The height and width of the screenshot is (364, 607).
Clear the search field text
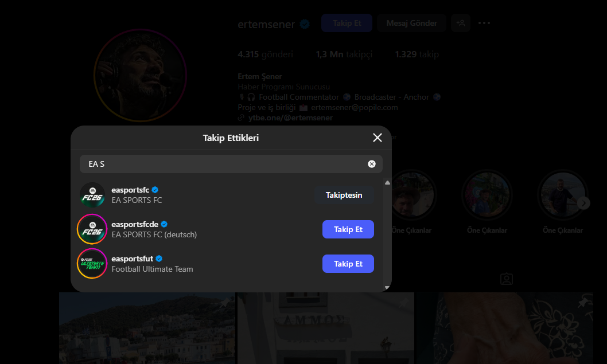(x=372, y=164)
